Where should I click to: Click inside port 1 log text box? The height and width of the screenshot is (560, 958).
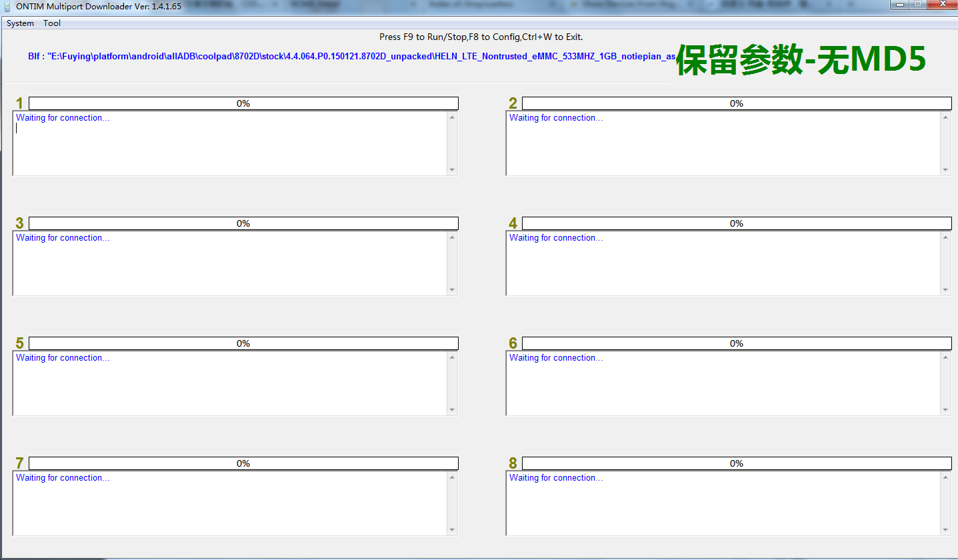230,143
